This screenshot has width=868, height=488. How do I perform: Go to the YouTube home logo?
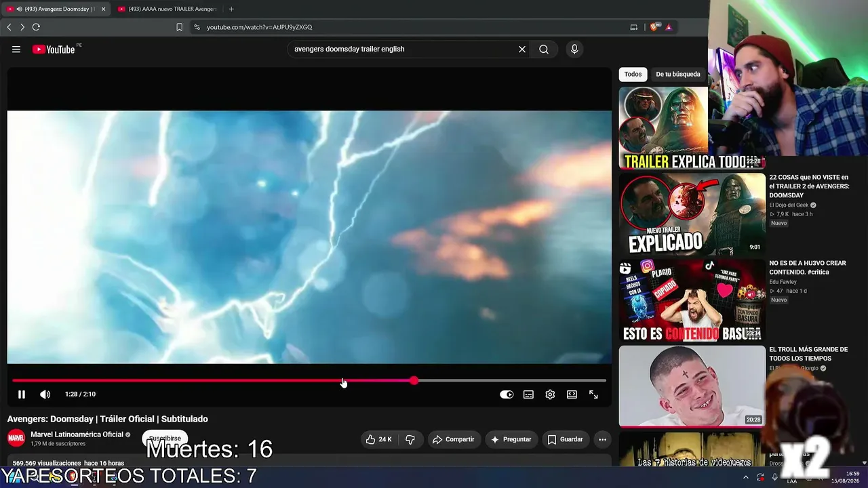click(x=54, y=49)
